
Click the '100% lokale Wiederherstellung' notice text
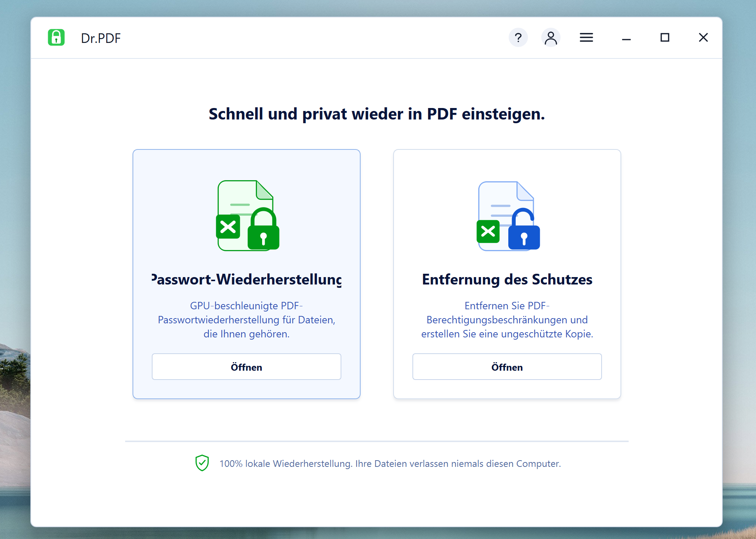[x=390, y=464]
